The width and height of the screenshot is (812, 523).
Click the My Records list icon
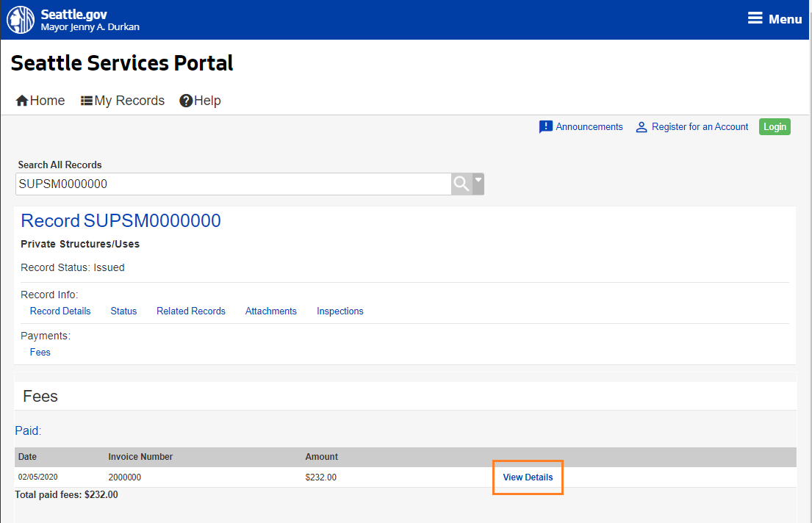click(87, 101)
